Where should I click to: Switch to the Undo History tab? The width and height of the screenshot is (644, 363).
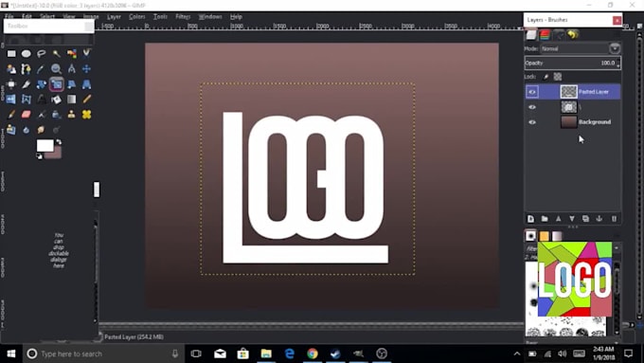coord(573,35)
